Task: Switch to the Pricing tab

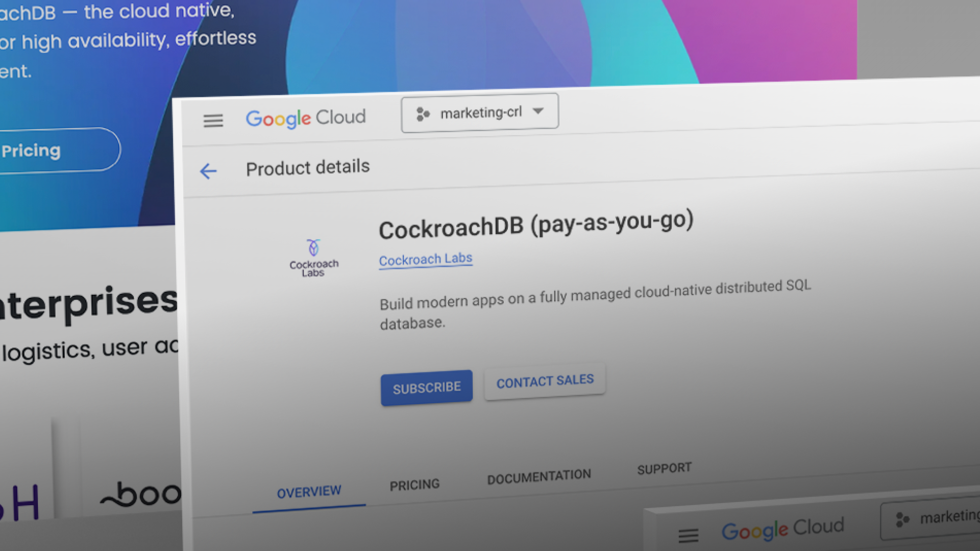Action: [414, 484]
